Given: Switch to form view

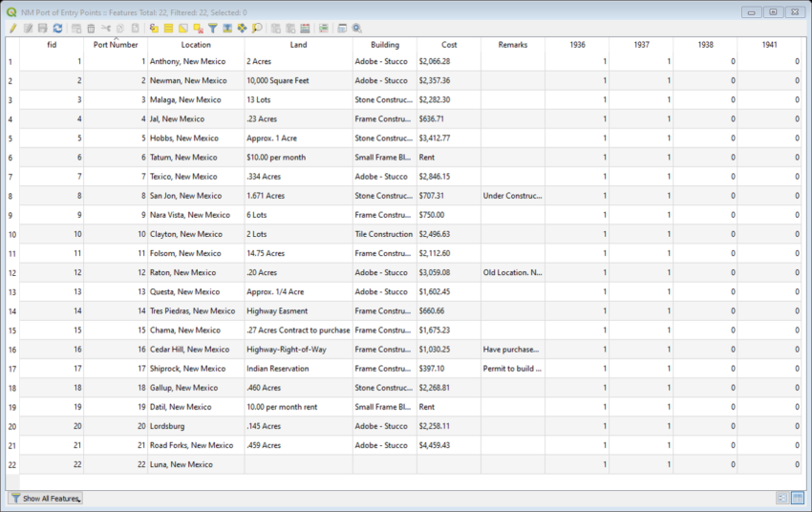Looking at the screenshot, I should [781, 499].
